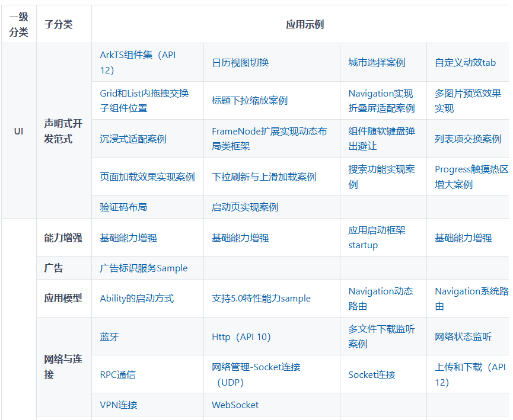The image size is (513, 420).
Task: Open the 下拉刷新与上滑加载案例 link
Action: (264, 177)
